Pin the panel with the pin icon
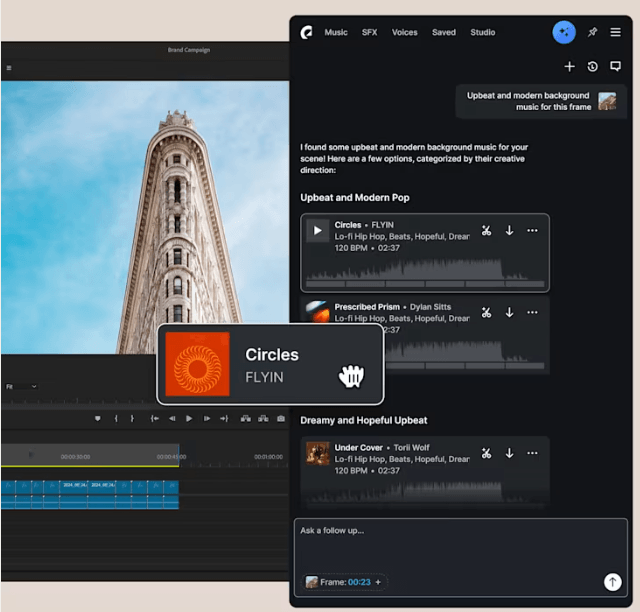Image resolution: width=640 pixels, height=612 pixels. click(x=592, y=32)
